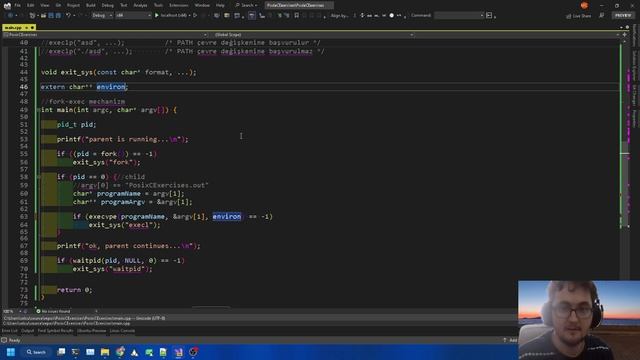Viewport: 640px width, 360px height.
Task: Collapse the main function at line 49
Action: pos(38,110)
